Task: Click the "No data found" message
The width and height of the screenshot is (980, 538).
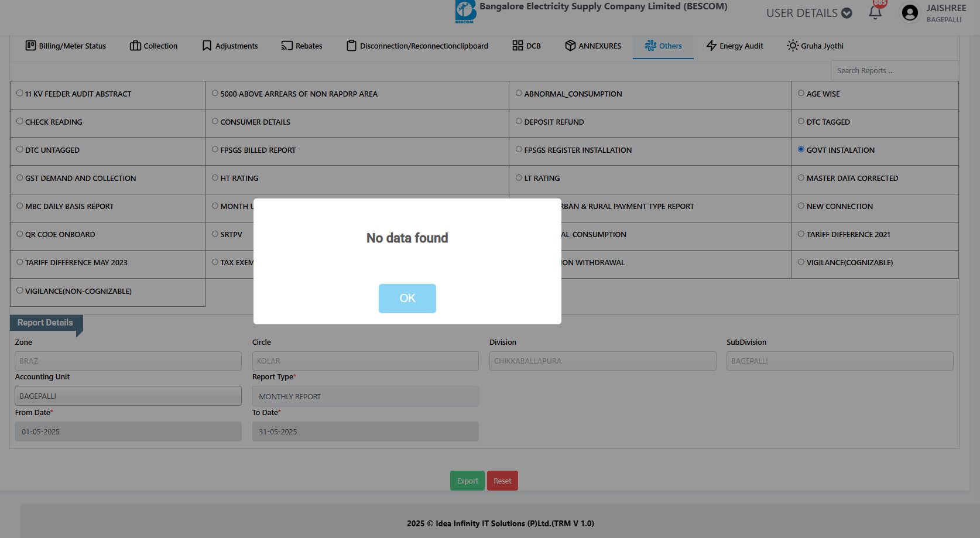Action: click(407, 238)
